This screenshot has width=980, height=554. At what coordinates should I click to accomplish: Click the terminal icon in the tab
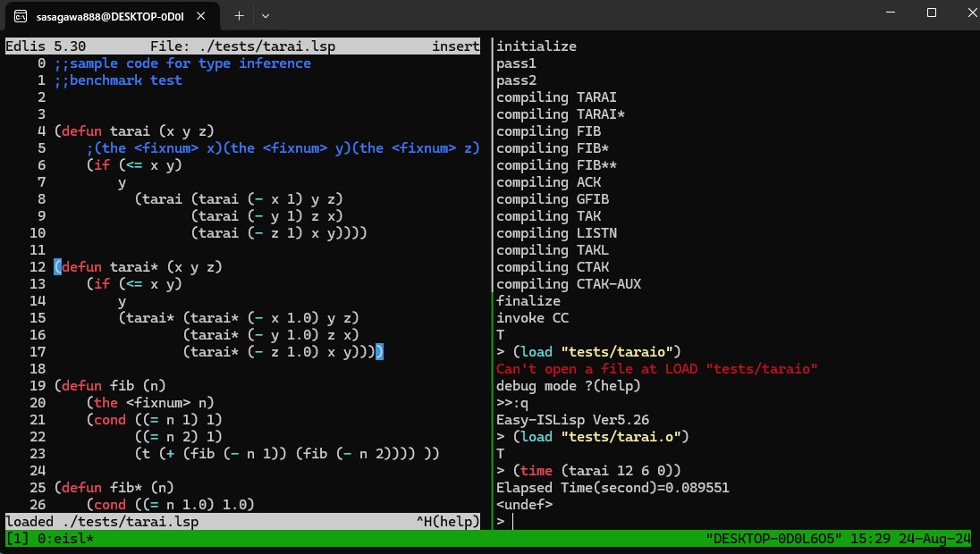click(21, 16)
